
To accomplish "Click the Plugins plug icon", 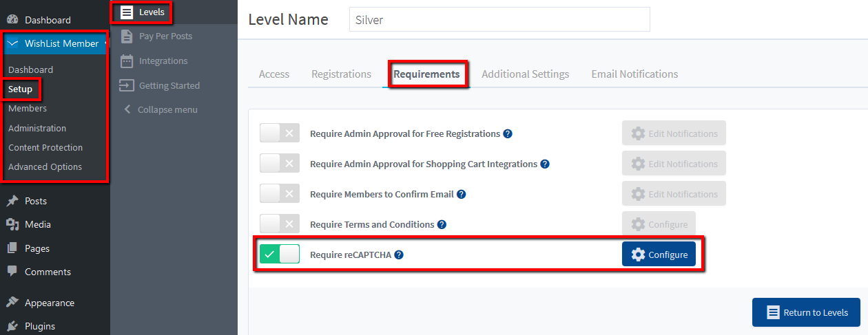I will pos(12,326).
